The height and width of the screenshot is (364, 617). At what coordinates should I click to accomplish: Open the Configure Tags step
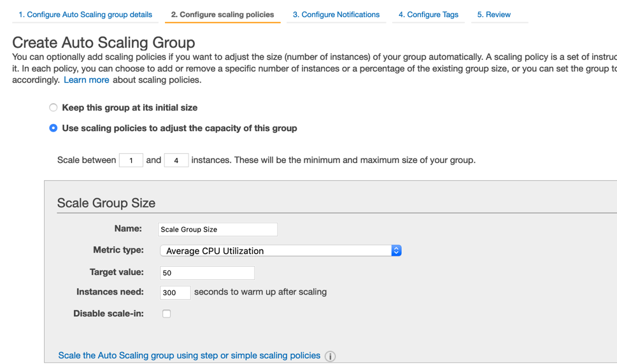tap(428, 15)
